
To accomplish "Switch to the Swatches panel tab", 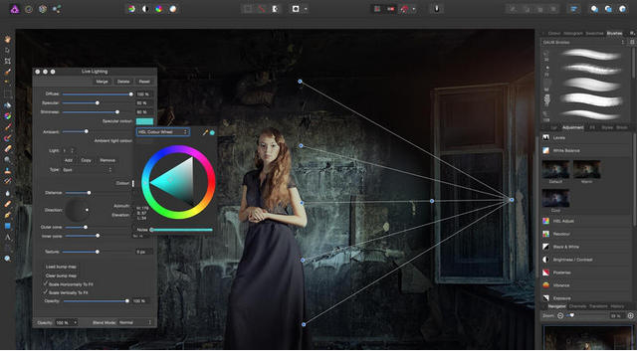I will pyautogui.click(x=594, y=33).
